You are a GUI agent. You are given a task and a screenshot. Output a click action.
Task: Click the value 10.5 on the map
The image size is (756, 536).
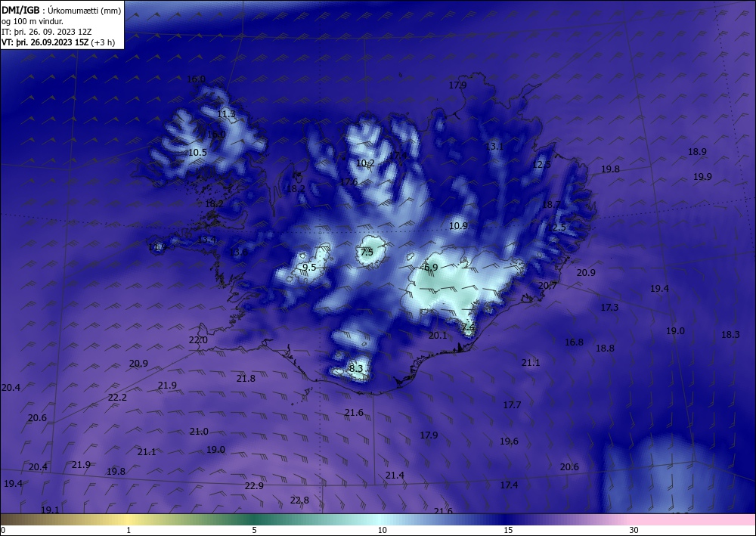pos(197,152)
